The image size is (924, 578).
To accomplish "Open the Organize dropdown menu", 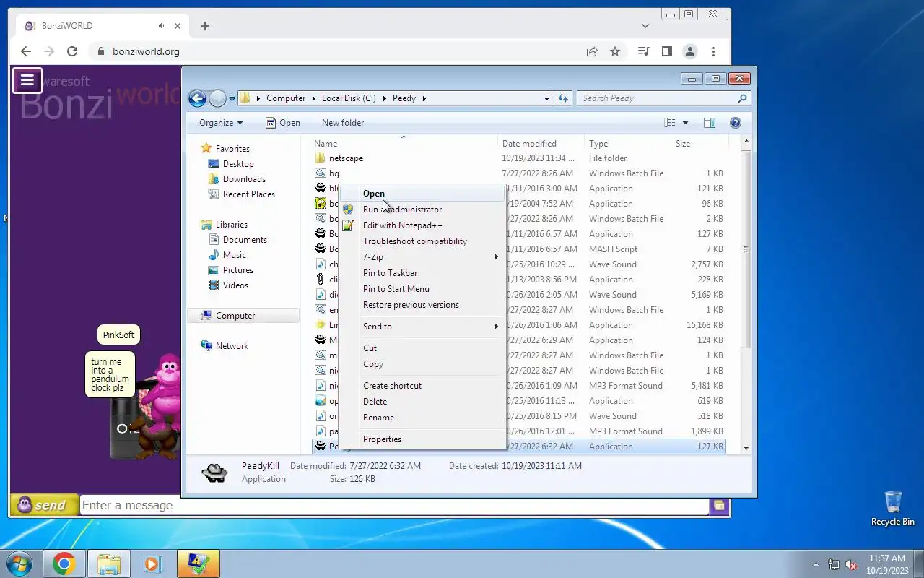I will (221, 123).
